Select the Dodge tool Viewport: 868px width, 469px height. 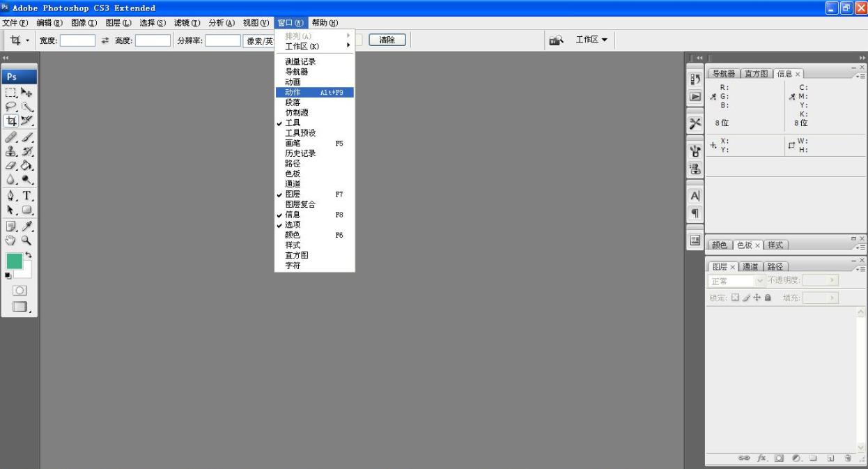[26, 180]
